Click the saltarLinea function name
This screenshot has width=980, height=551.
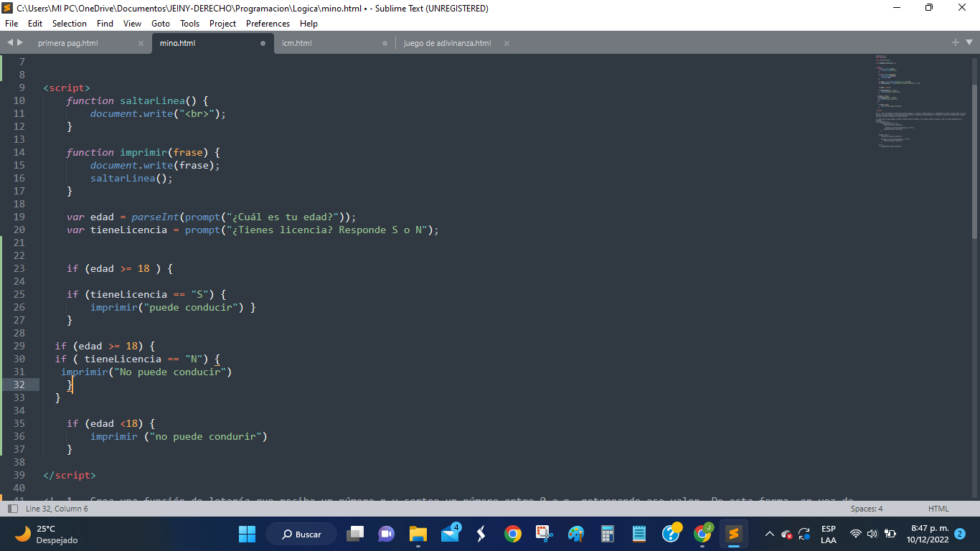click(152, 100)
